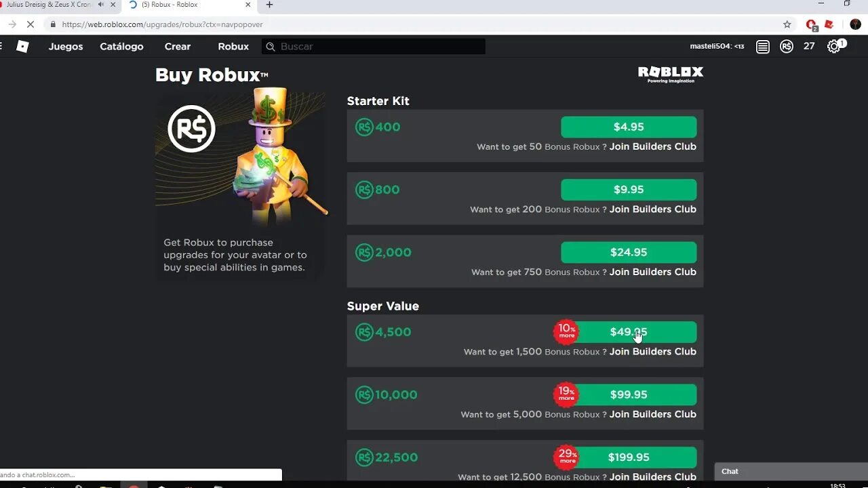Open the settings gear icon
Screen dimensions: 868x488
[x=833, y=47]
